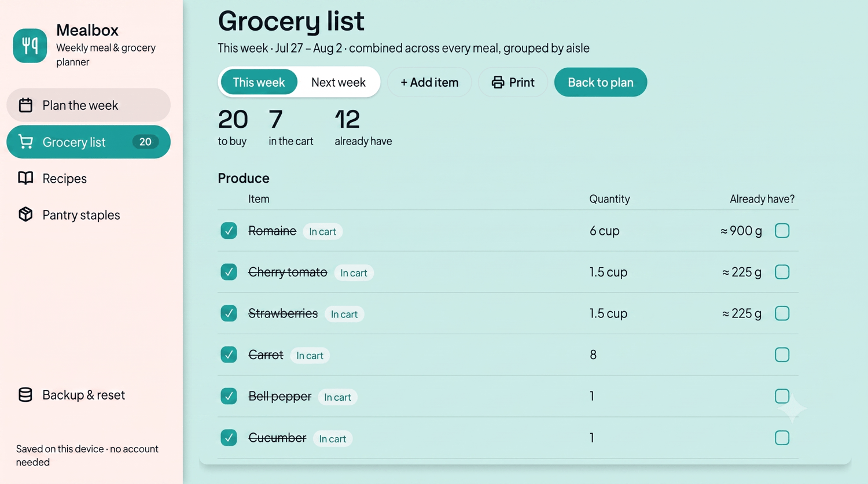Viewport: 868px width, 484px height.
Task: Click the 20 count badge on Grocery list
Action: pyautogui.click(x=145, y=142)
